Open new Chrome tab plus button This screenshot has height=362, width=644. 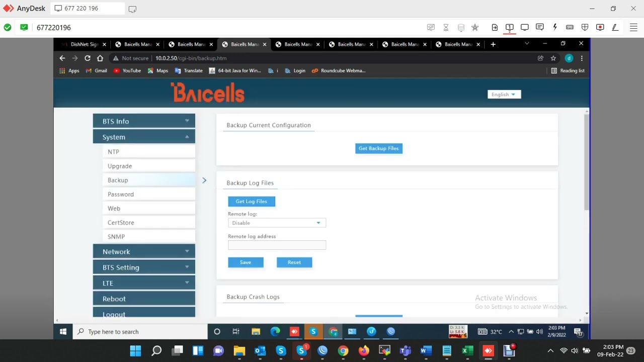(x=493, y=44)
